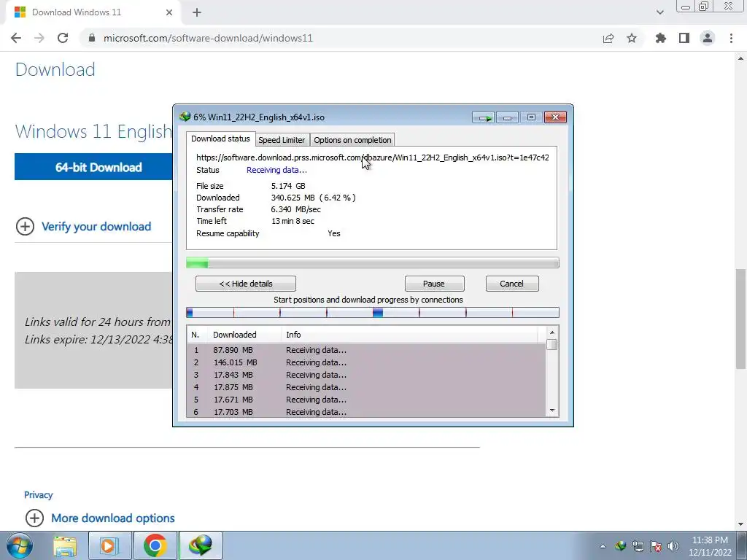Click the Downloaded column header

pyautogui.click(x=245, y=335)
